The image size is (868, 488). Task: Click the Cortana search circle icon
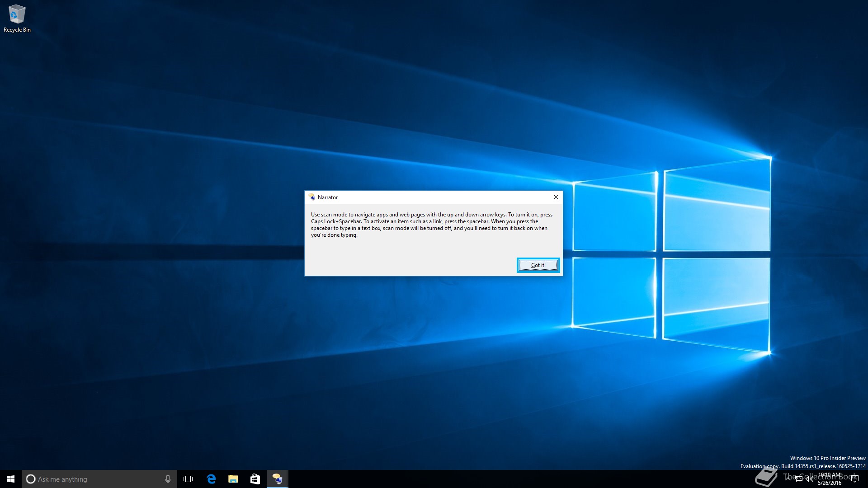coord(31,479)
